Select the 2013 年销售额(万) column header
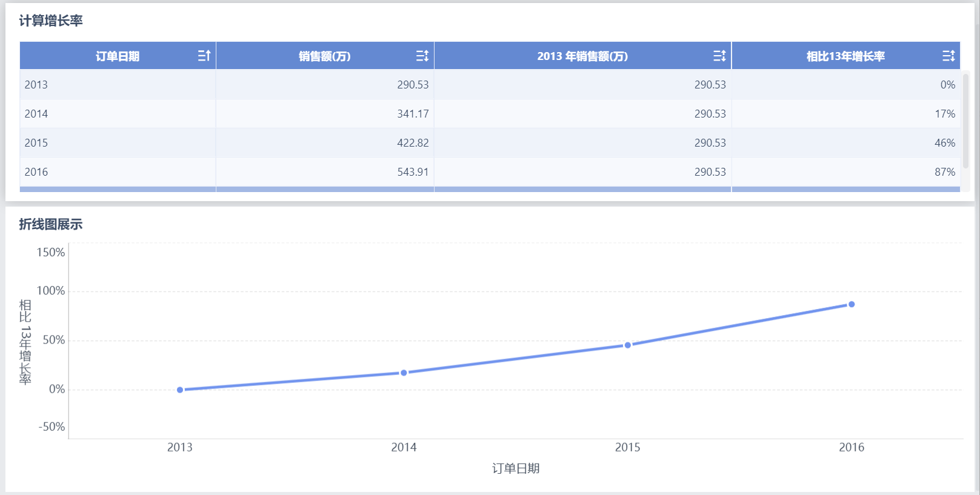Viewport: 980px width, 495px height. pos(582,56)
